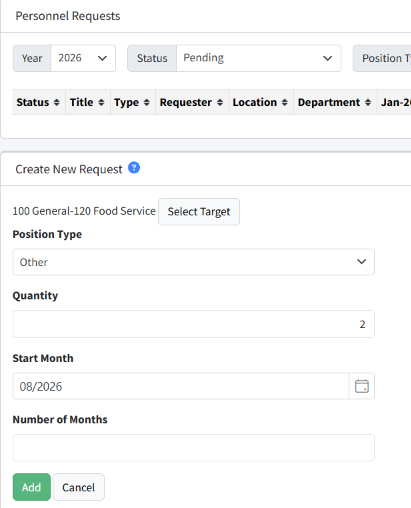Open the calendar picker for Start Month

362,386
